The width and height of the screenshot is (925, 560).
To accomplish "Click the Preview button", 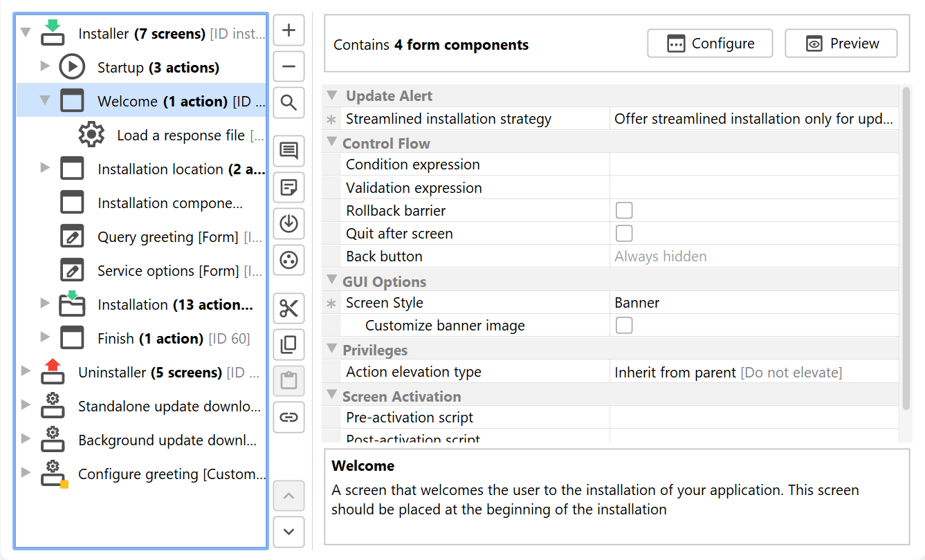I will click(x=841, y=44).
